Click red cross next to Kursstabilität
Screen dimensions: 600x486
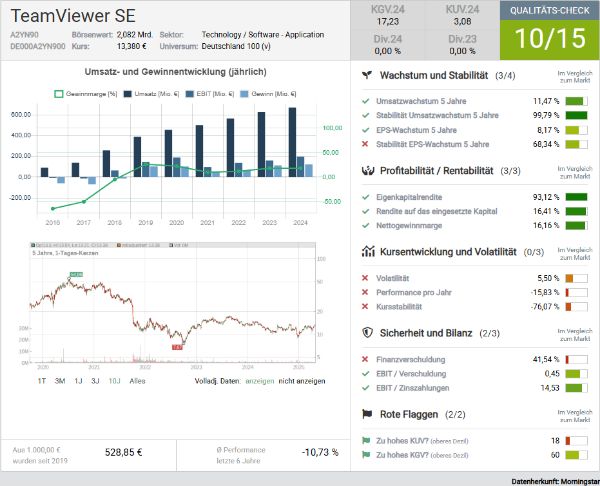click(365, 307)
